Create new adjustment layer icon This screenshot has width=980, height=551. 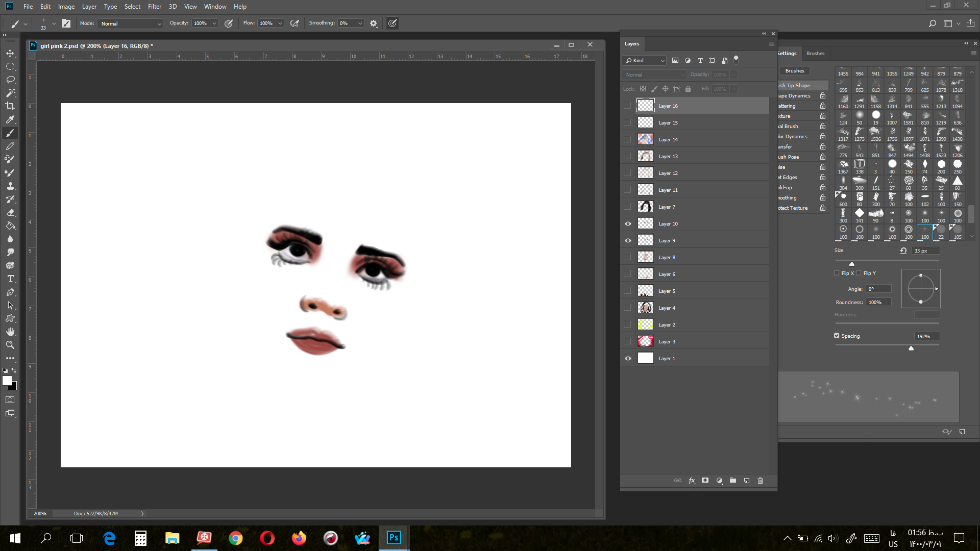[719, 481]
